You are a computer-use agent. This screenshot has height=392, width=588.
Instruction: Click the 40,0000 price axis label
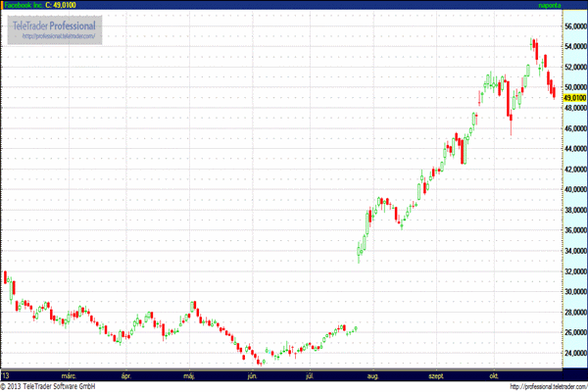click(x=575, y=189)
